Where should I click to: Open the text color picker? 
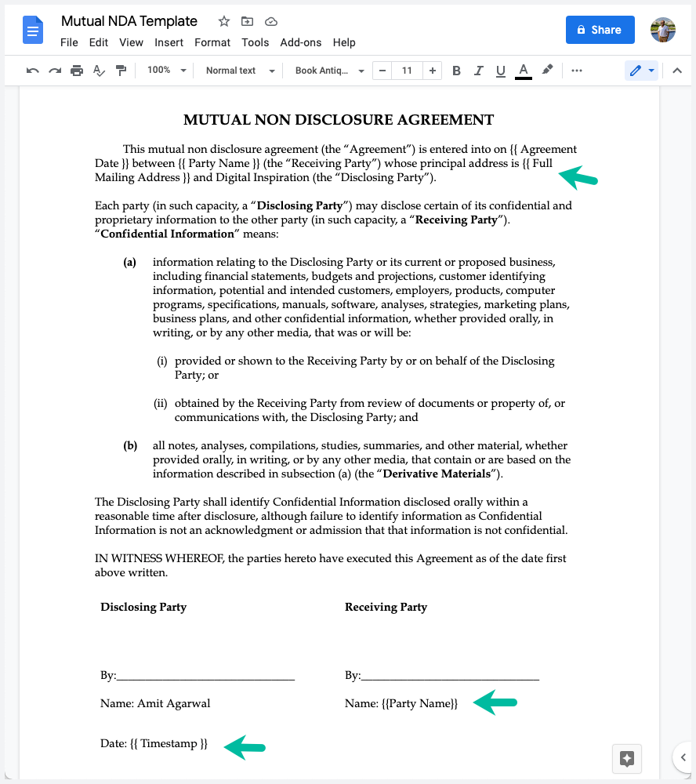tap(523, 71)
